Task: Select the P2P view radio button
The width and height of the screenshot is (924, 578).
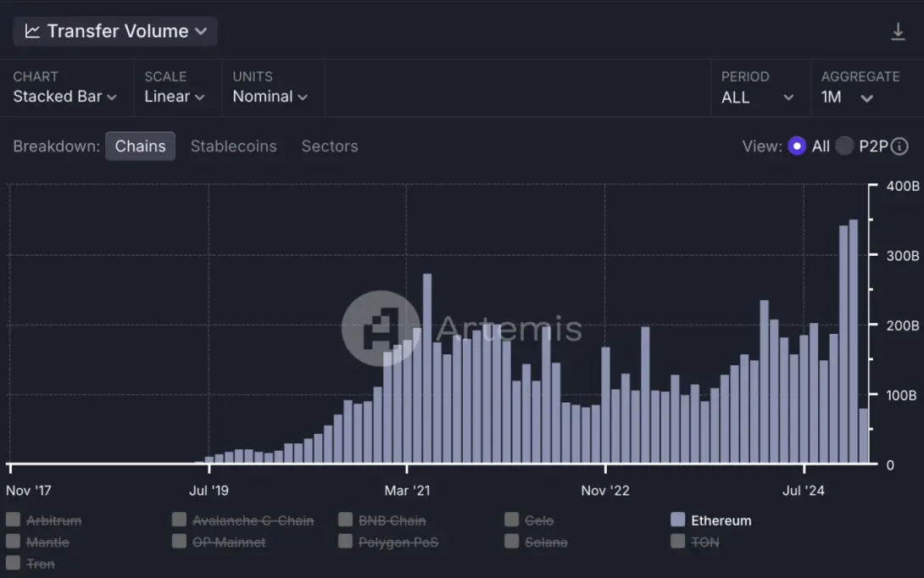Action: click(844, 146)
